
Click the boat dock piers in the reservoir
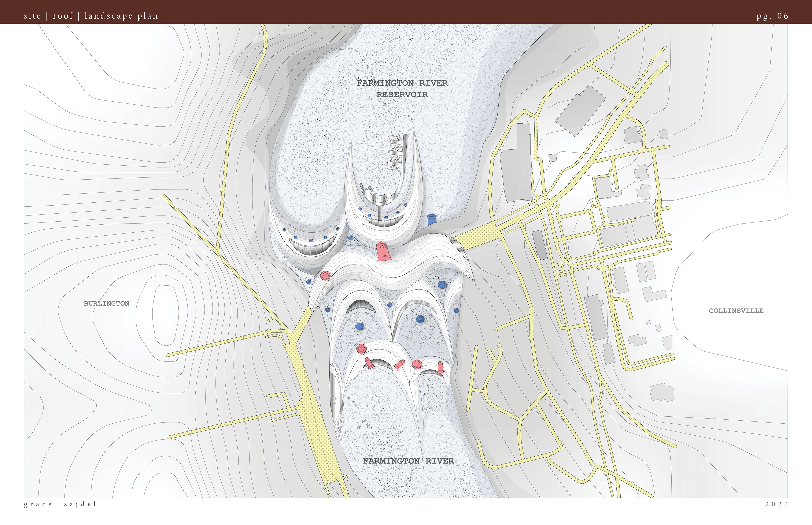coord(398,152)
